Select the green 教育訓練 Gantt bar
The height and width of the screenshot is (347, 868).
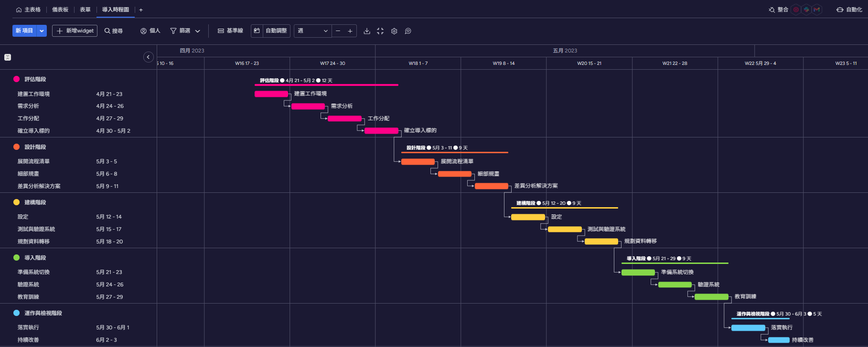pyautogui.click(x=711, y=297)
